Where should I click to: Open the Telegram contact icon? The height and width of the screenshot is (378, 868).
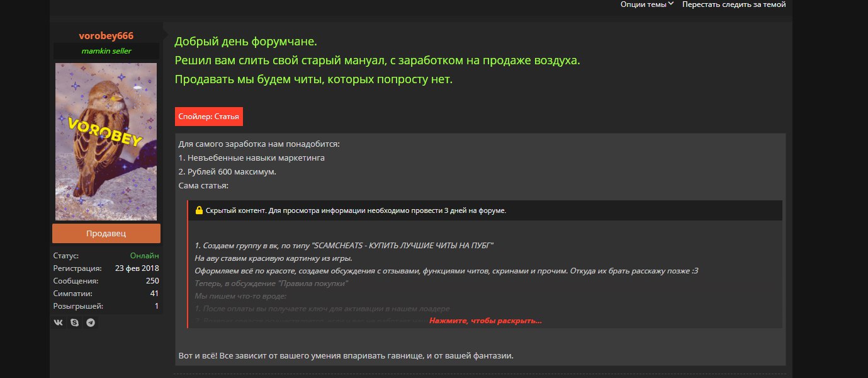tap(91, 323)
